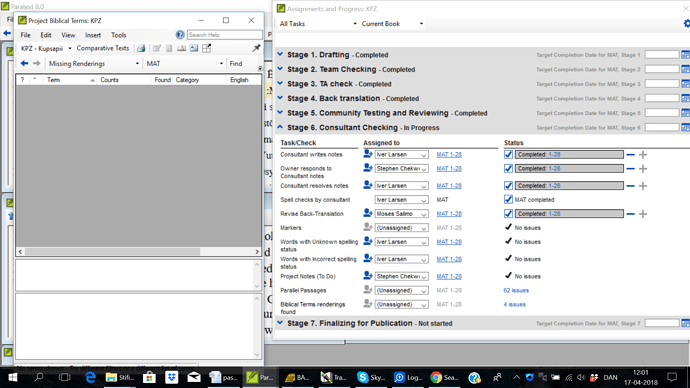Open Skype from the taskbar
690x388 pixels.
pyautogui.click(x=371, y=377)
